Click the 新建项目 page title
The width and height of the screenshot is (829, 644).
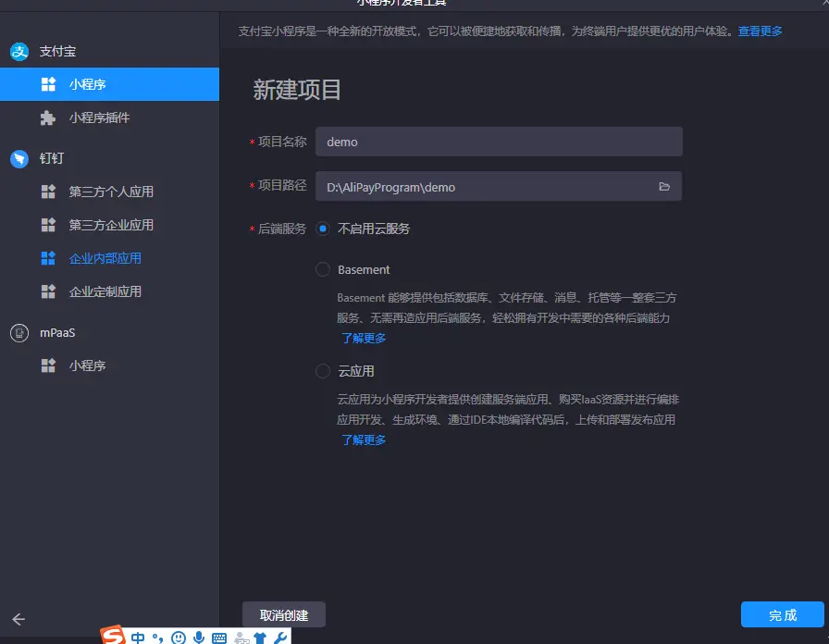(x=297, y=90)
